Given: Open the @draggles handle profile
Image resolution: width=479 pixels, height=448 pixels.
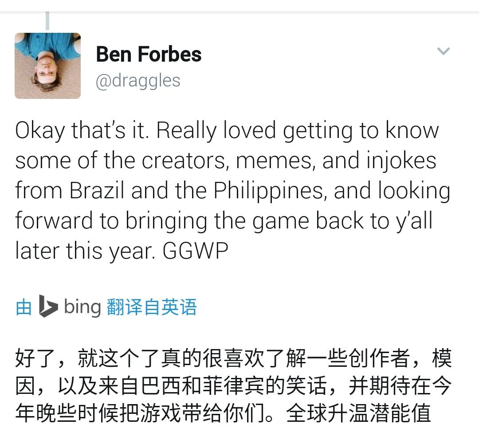Looking at the screenshot, I should pos(138,81).
